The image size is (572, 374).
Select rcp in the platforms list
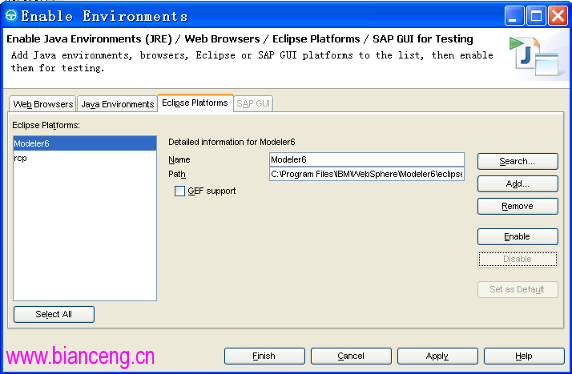(85, 158)
